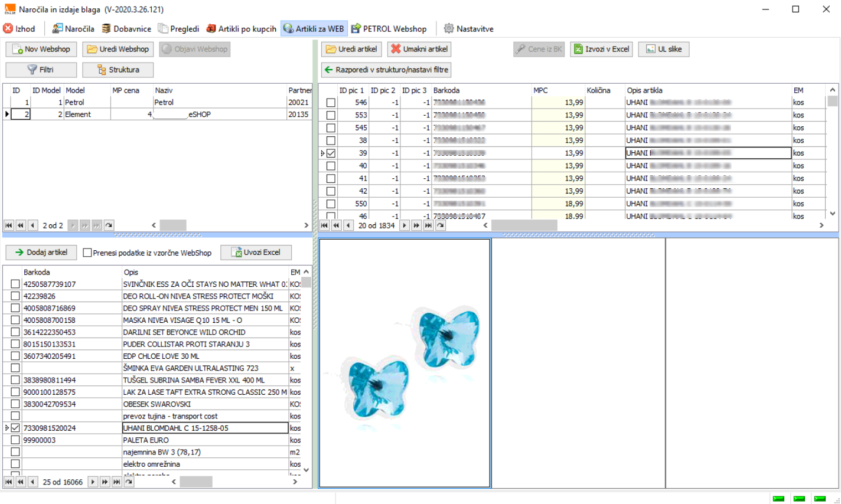841x504 pixels.
Task: Click the Izhod exit icon
Action: coord(8,28)
